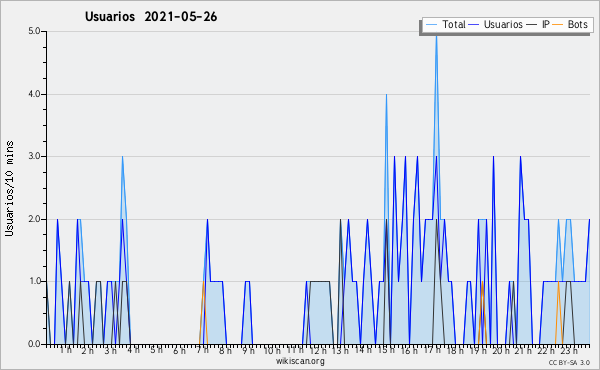Screen dimensions: 600x370
Task: Click the '4 h' x-axis label
Action: point(133,350)
